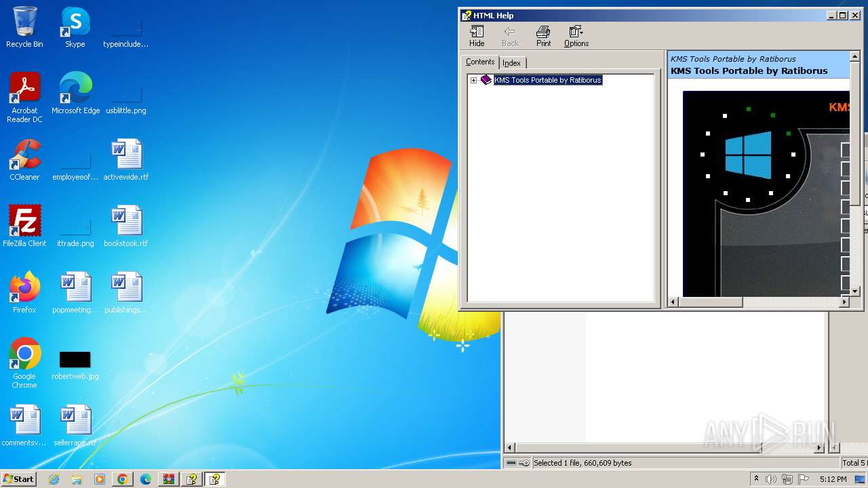Image resolution: width=868 pixels, height=488 pixels.
Task: Select the Firefox desktop shortcut
Action: coord(24,293)
